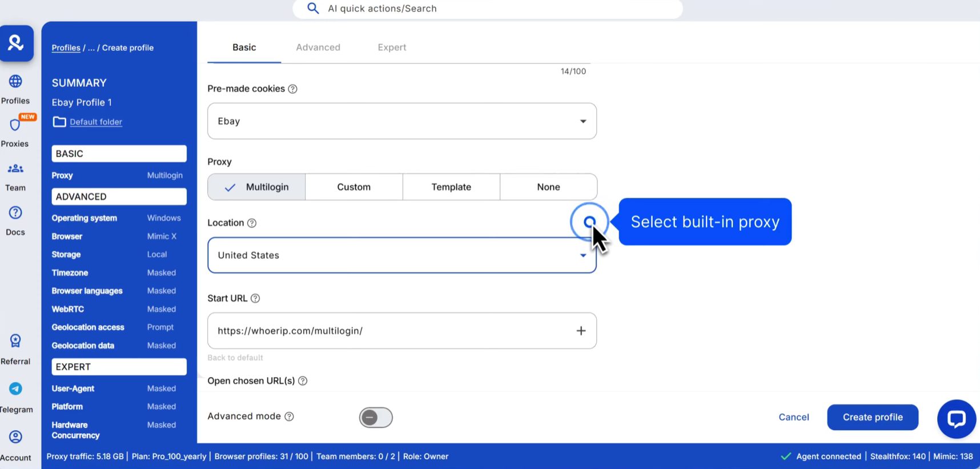The width and height of the screenshot is (980, 469).
Task: Select the None proxy option
Action: pos(548,187)
